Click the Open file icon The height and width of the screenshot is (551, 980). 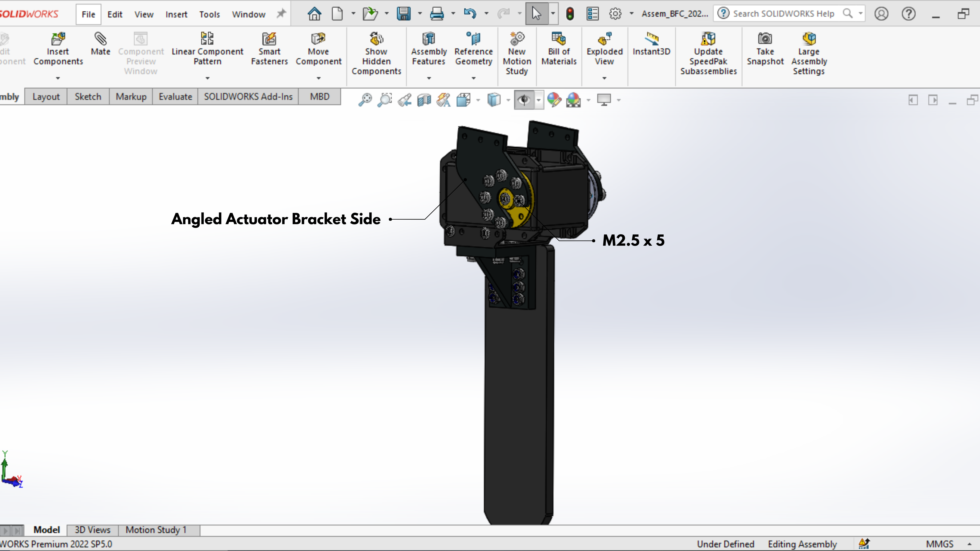click(370, 14)
